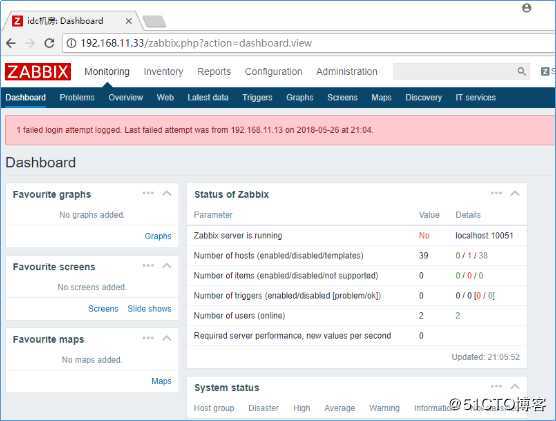Close the Dashboard browser tab
Viewport: 556px width, 421px height.
(x=129, y=21)
